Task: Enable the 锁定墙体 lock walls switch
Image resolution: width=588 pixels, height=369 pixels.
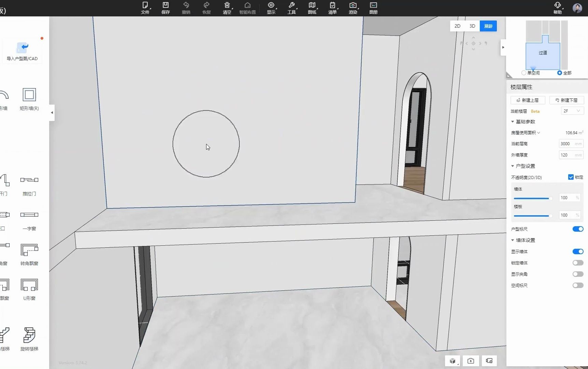Action: pyautogui.click(x=577, y=262)
